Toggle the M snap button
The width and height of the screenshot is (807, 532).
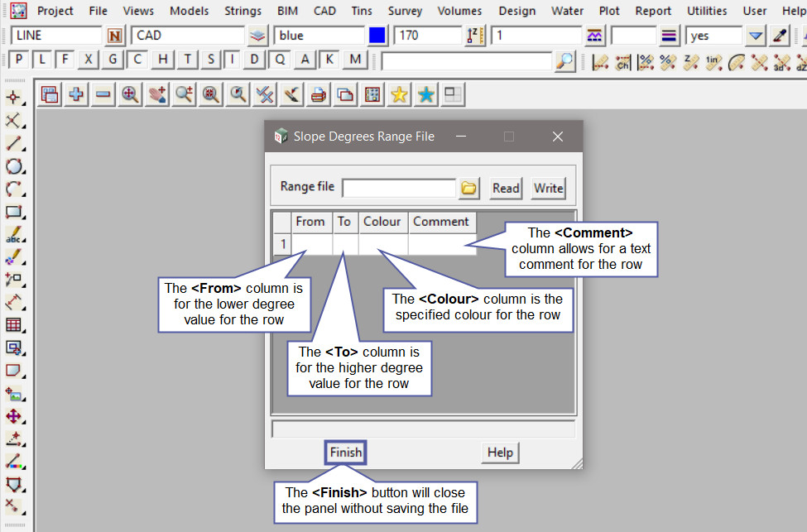tap(355, 60)
